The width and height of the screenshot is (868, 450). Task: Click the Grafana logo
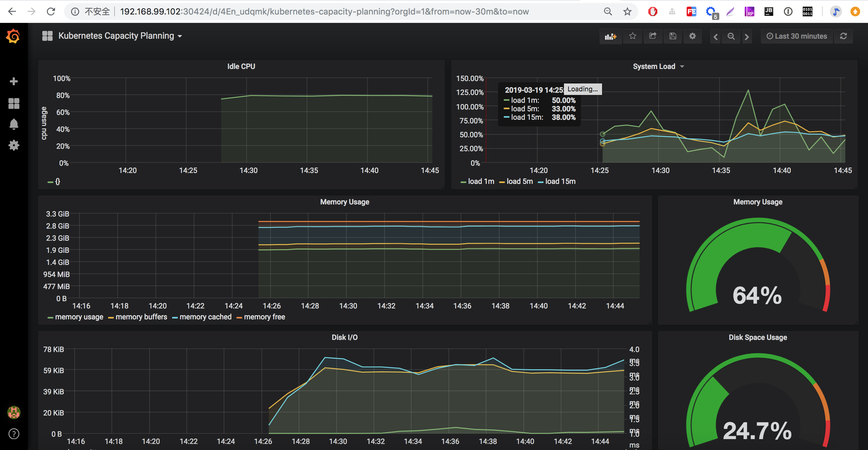click(x=14, y=36)
